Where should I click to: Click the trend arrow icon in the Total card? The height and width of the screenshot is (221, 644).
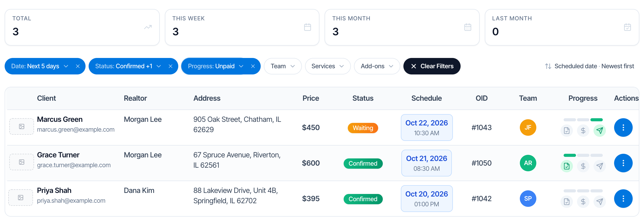(148, 27)
